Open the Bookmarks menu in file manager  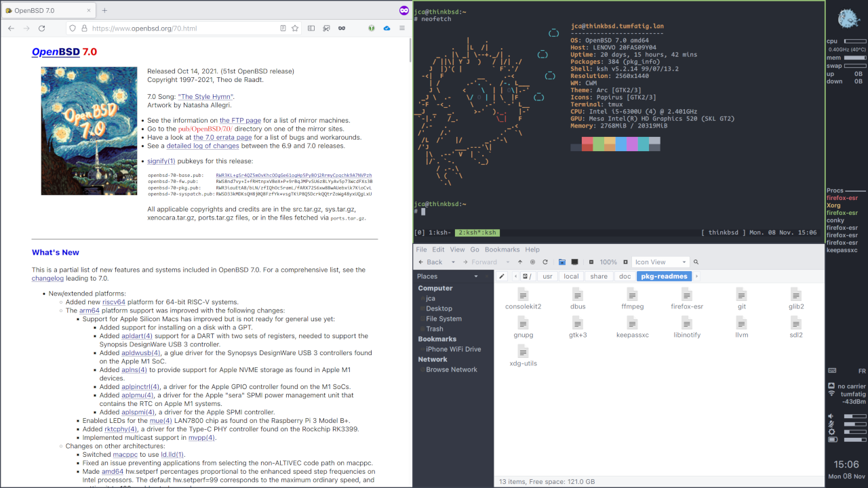pyautogui.click(x=502, y=249)
